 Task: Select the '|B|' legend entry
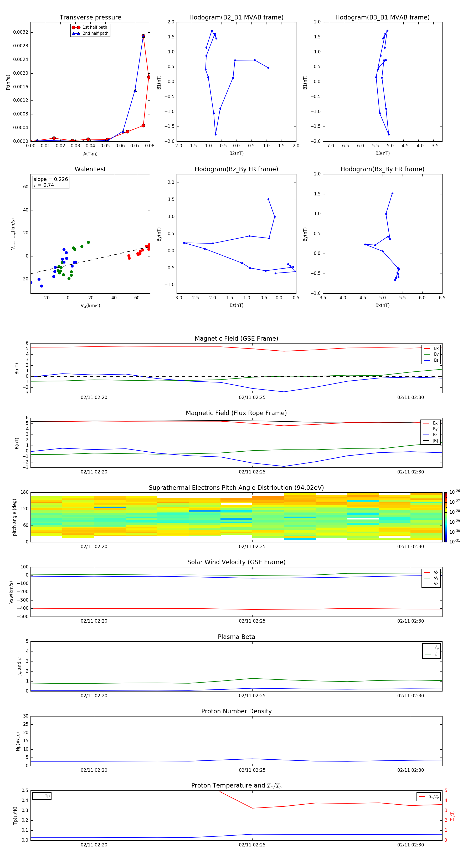431,441
